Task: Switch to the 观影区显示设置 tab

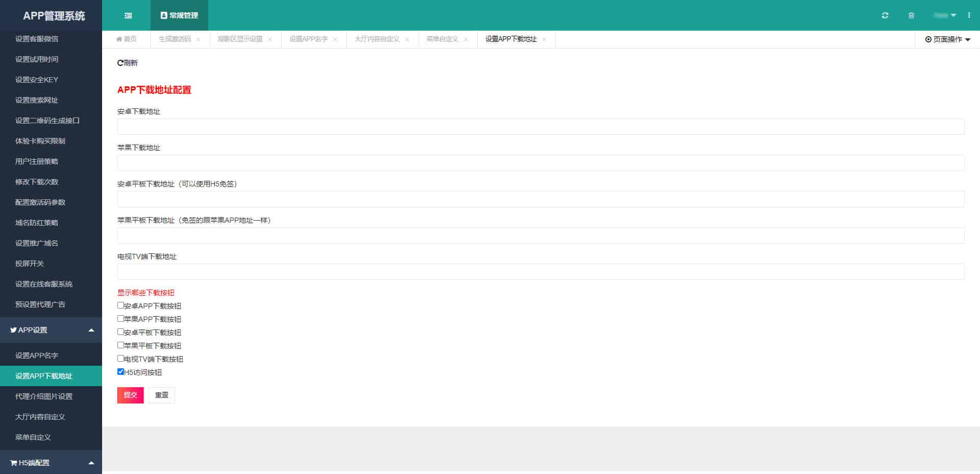Action: [240, 39]
